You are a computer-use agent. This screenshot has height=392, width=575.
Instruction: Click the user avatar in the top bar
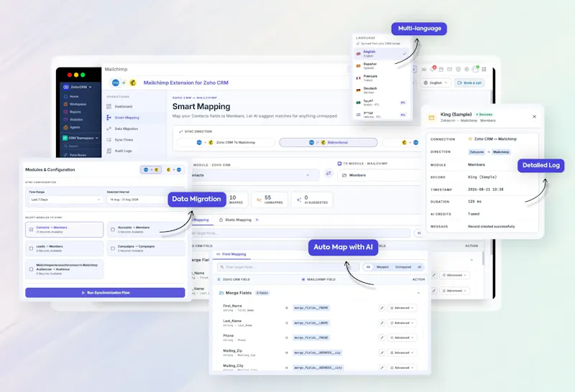[x=476, y=69]
